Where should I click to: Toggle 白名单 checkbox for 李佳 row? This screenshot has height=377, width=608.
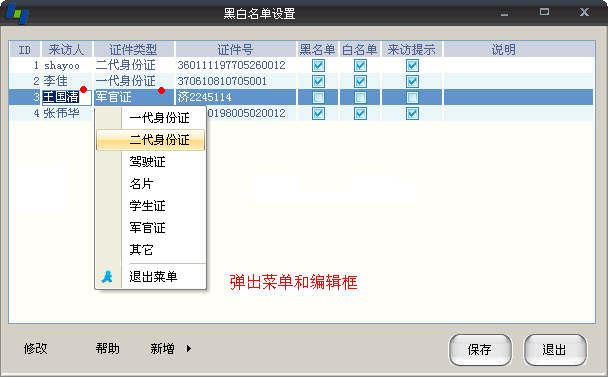[360, 81]
